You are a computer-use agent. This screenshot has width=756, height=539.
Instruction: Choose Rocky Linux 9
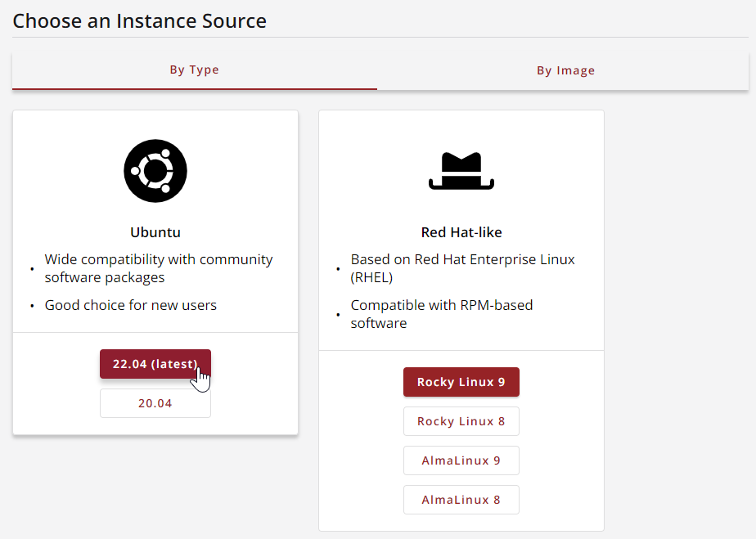click(461, 381)
